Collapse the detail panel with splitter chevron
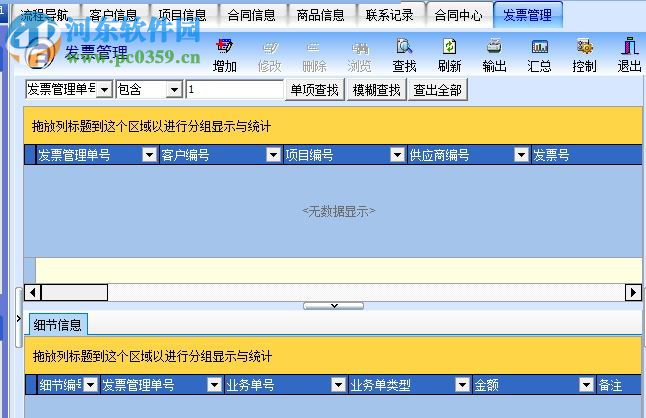The height and width of the screenshot is (418, 646). point(334,306)
